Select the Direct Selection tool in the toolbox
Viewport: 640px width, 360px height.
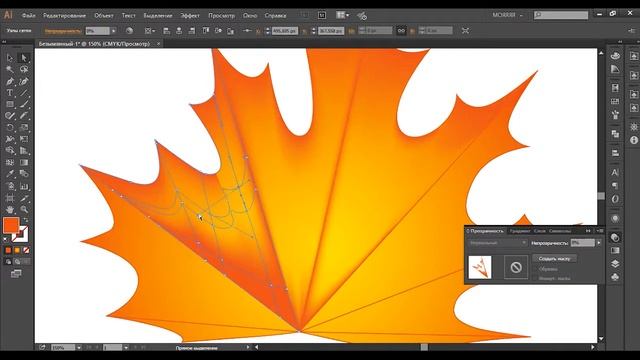[24, 58]
